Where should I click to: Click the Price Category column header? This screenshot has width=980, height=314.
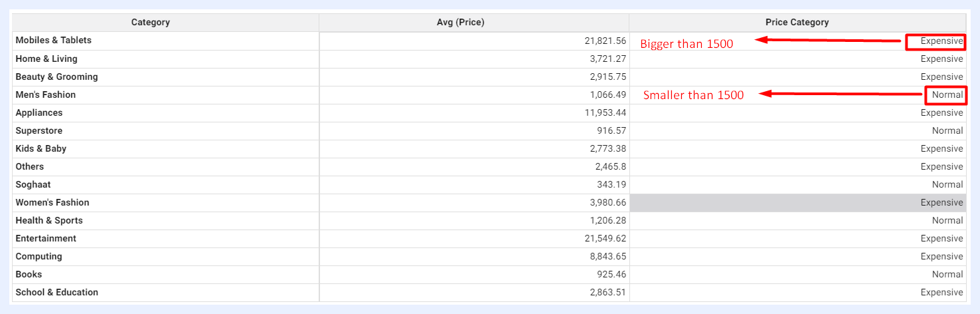[797, 23]
